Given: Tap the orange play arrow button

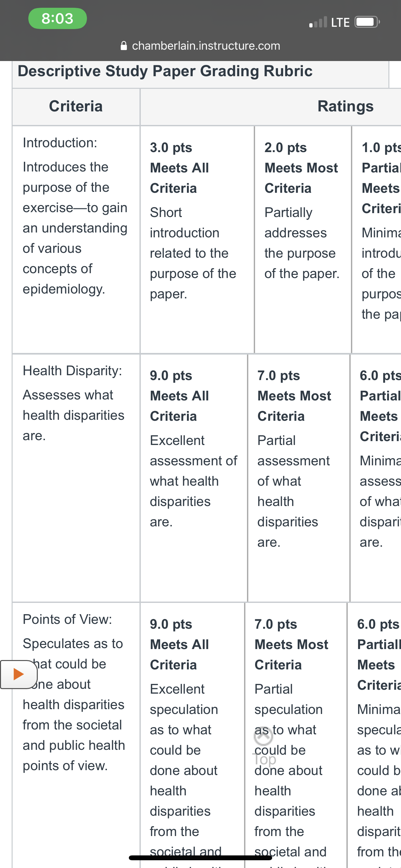Looking at the screenshot, I should click(x=18, y=674).
